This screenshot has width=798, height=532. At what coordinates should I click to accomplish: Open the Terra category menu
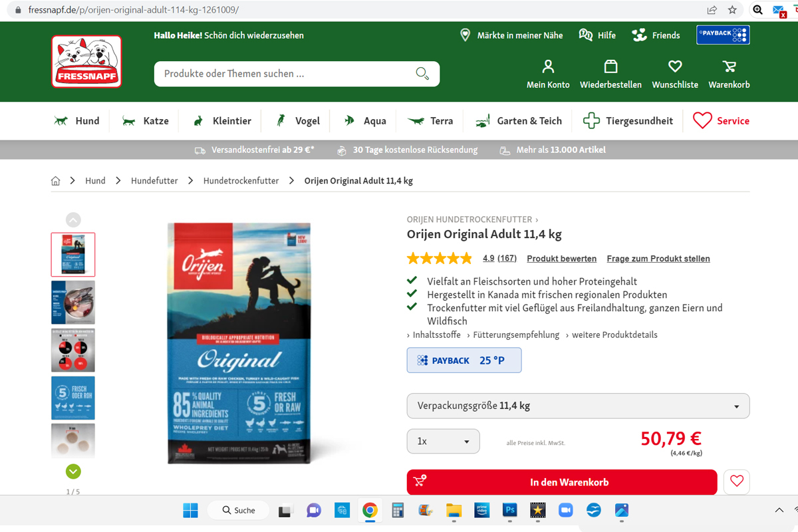click(x=430, y=121)
